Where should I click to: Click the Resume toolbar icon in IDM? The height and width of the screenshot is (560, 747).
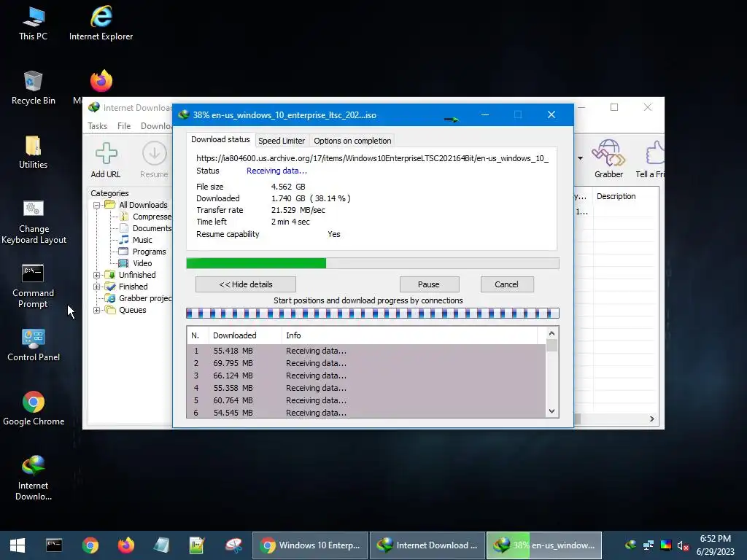click(154, 160)
